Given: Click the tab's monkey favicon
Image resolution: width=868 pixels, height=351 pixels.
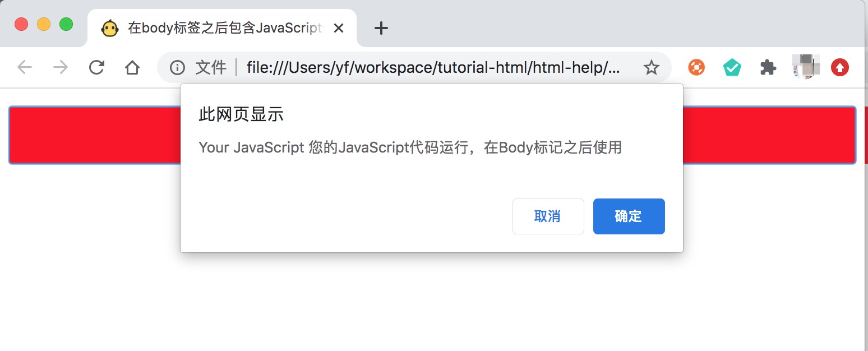Looking at the screenshot, I should [110, 28].
